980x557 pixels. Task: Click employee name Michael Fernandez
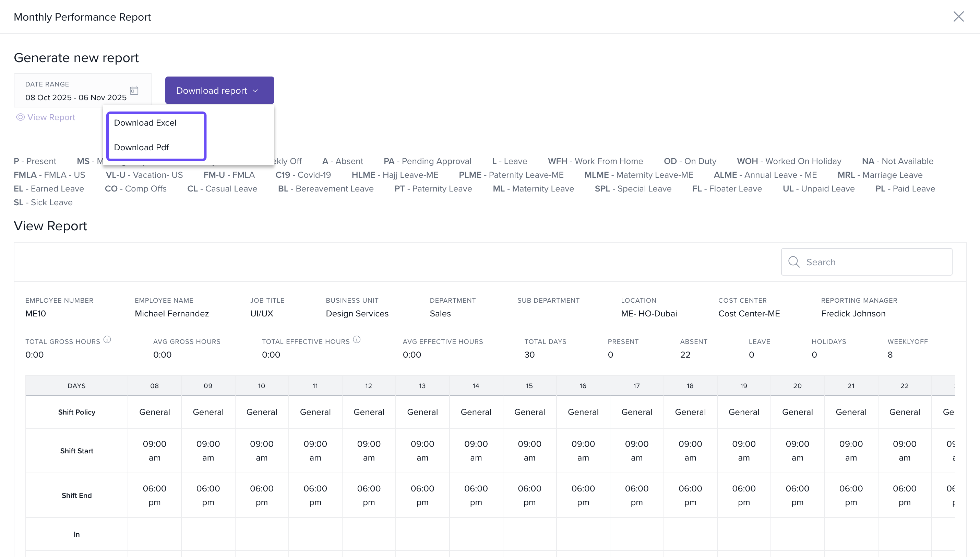[171, 313]
